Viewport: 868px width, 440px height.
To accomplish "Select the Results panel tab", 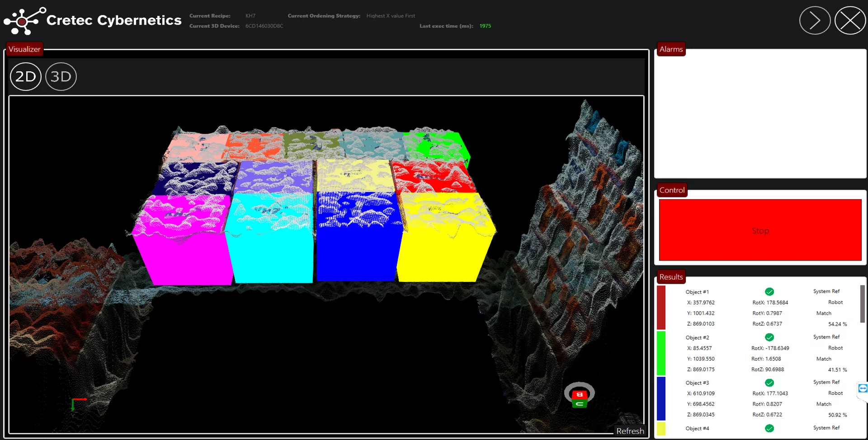I will click(x=671, y=277).
